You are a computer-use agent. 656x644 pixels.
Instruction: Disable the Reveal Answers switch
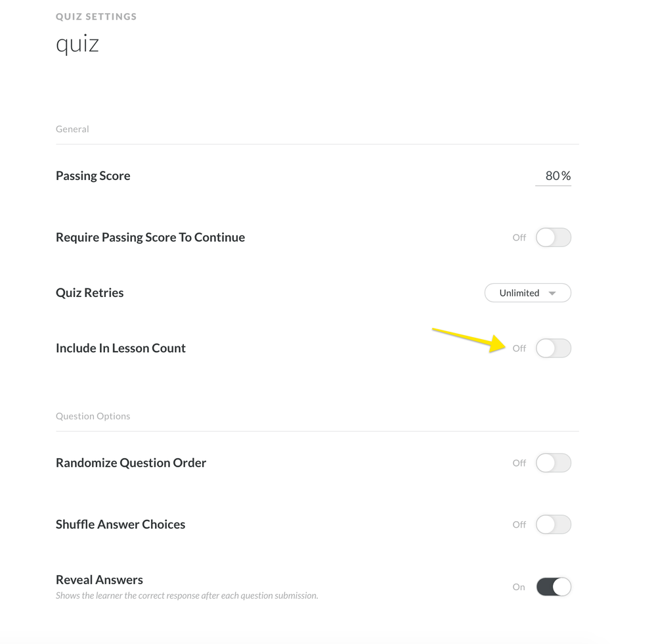coord(553,587)
